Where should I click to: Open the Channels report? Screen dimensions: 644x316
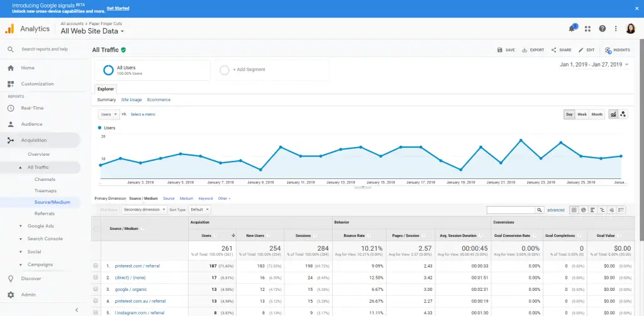[x=45, y=179]
